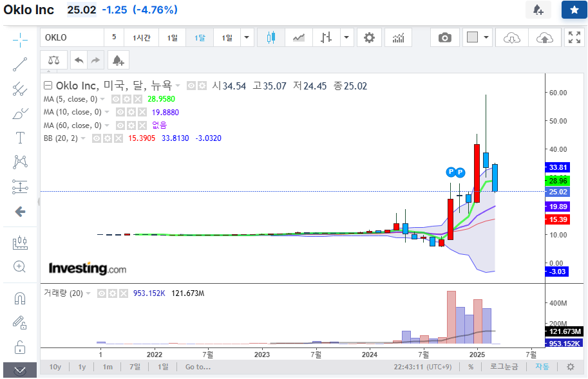This screenshot has height=379, width=588.
Task: Switch to line chart style
Action: [299, 37]
